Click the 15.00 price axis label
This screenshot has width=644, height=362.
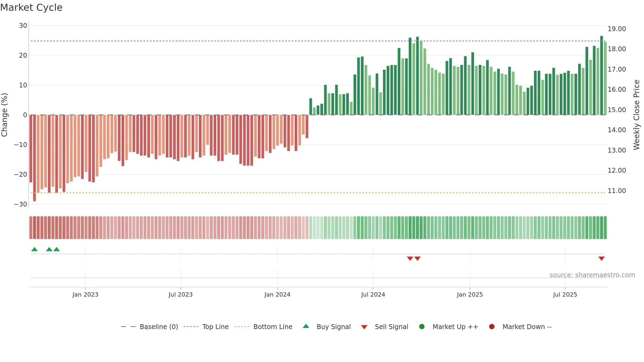coord(617,110)
